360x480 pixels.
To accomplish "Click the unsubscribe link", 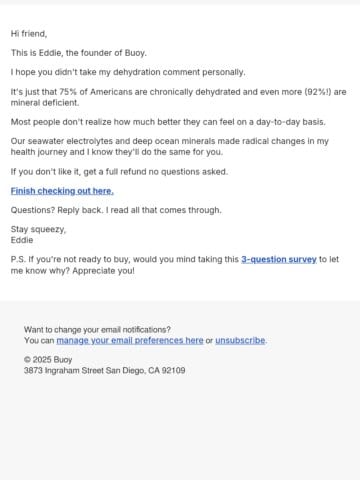I will pos(240,340).
